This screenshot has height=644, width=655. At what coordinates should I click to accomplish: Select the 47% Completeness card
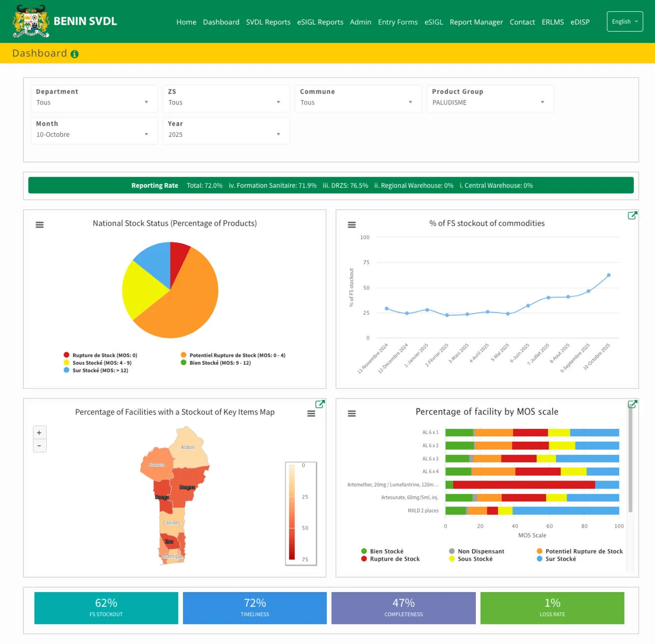click(403, 608)
